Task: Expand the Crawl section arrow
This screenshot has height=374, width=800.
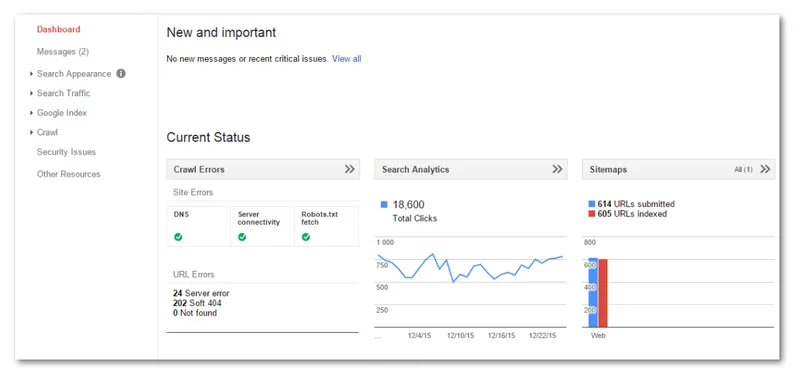Action: point(32,132)
